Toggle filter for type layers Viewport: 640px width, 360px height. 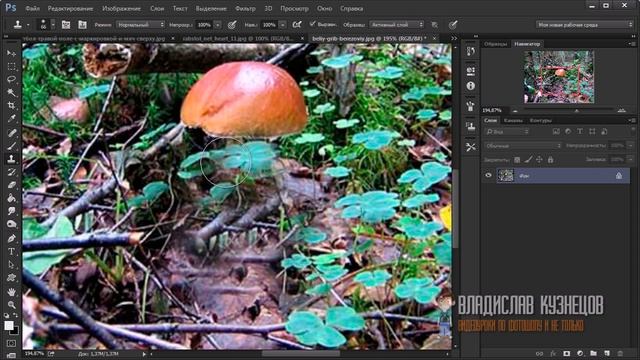click(x=580, y=131)
